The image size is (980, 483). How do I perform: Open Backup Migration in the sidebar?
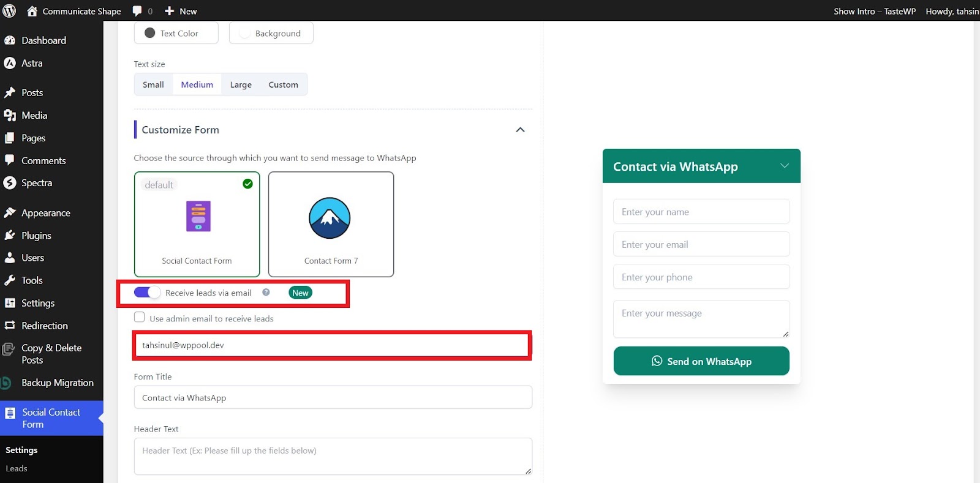[58, 383]
